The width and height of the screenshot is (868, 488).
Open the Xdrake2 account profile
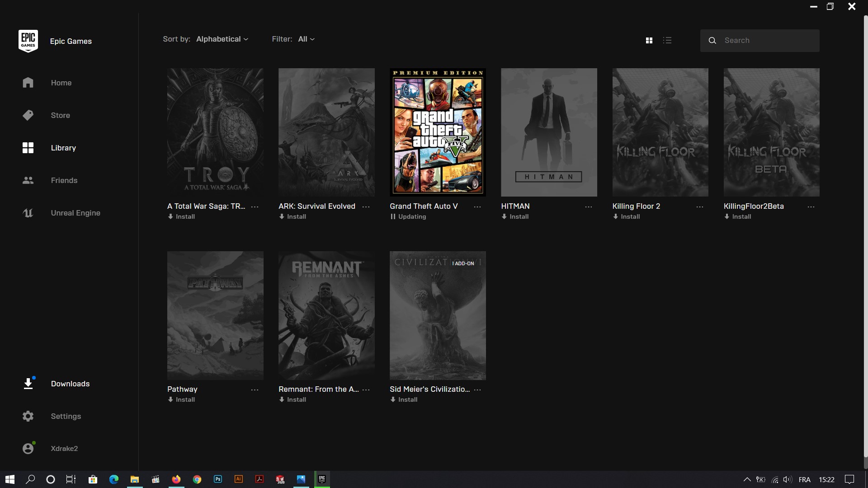[64, 448]
